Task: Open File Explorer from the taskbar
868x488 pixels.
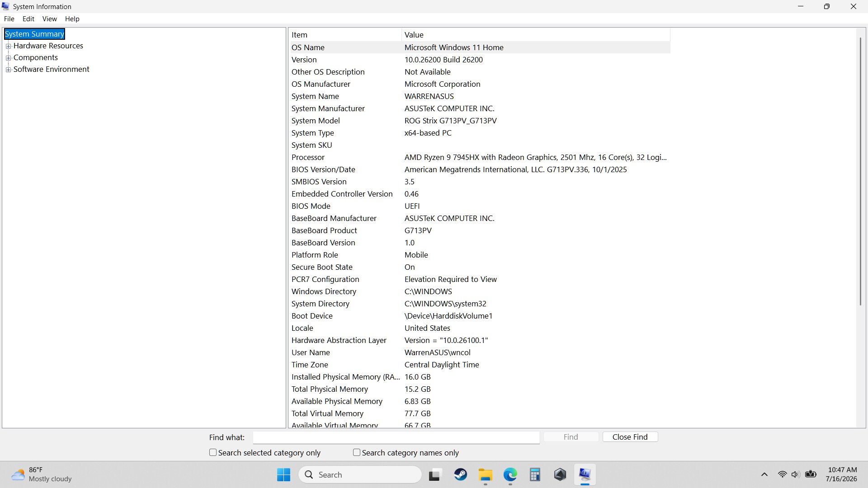Action: point(486,475)
